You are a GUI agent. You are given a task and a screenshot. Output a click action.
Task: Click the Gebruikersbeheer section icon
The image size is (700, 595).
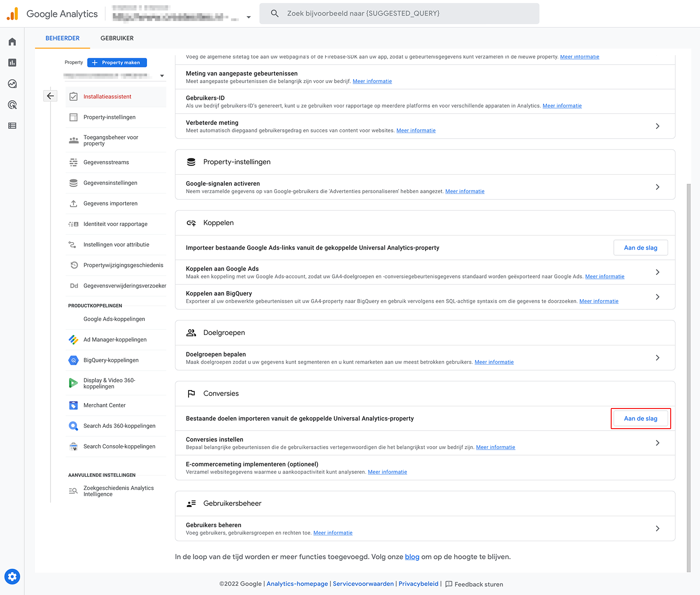(191, 503)
